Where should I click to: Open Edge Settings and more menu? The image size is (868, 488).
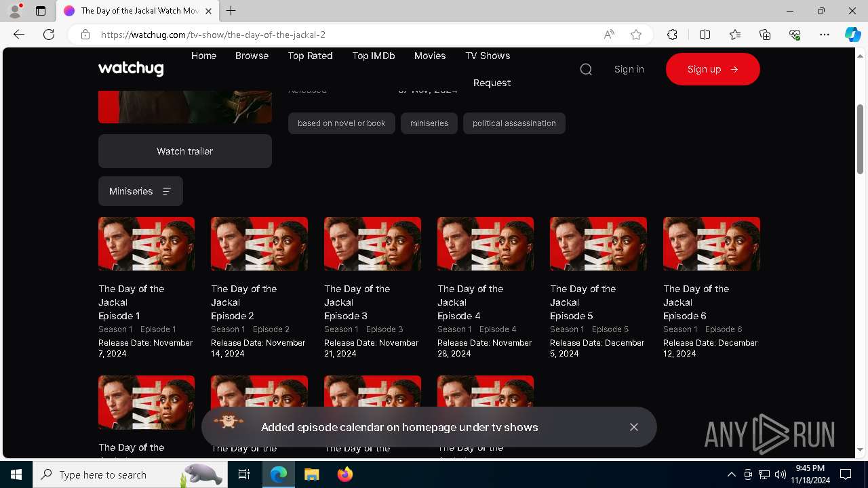(825, 35)
